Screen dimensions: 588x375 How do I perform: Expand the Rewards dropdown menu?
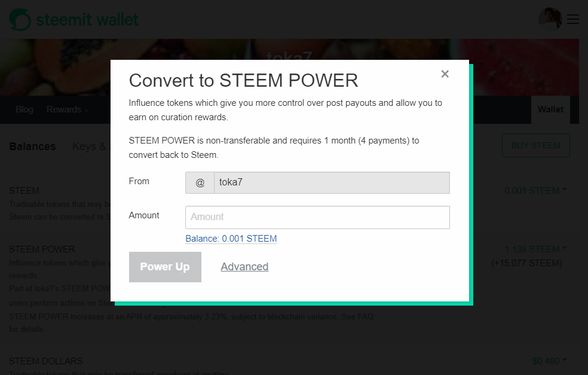point(68,109)
